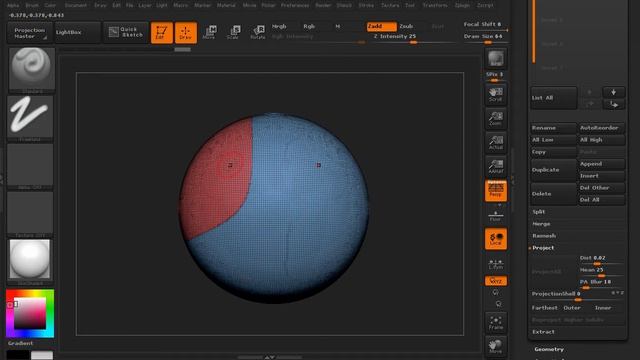Open the Standard brush thumbnail picker
The width and height of the screenshot is (640, 360).
31,69
